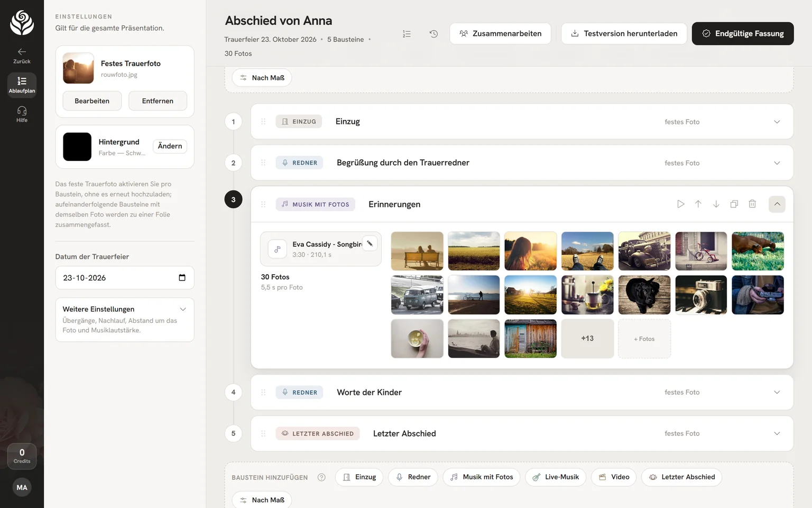Open calendar picker in date field
The image size is (812, 508).
[182, 278]
